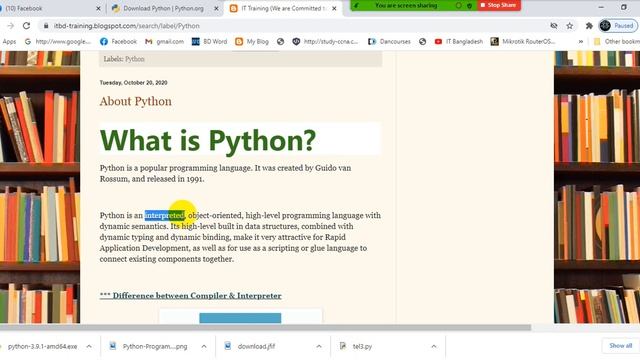Expand options for tel3.py download
Image resolution: width=640 pixels, height=360 pixels.
[x=434, y=347]
